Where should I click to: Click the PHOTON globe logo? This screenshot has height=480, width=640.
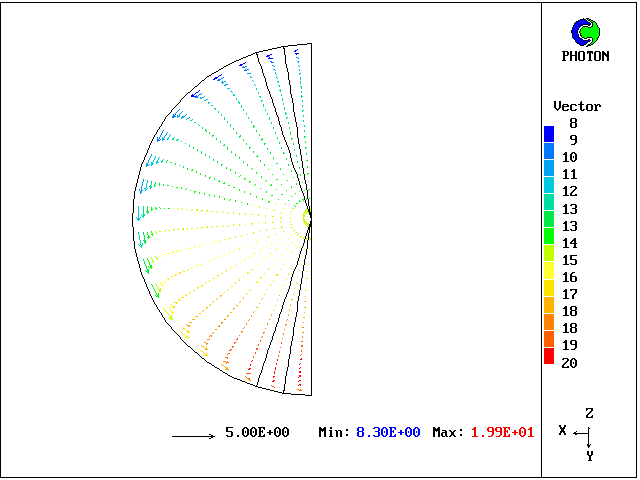click(x=585, y=32)
